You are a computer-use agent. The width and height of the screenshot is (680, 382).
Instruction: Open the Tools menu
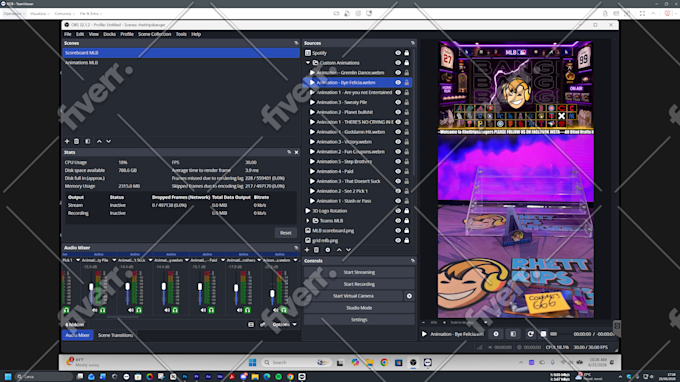point(181,34)
